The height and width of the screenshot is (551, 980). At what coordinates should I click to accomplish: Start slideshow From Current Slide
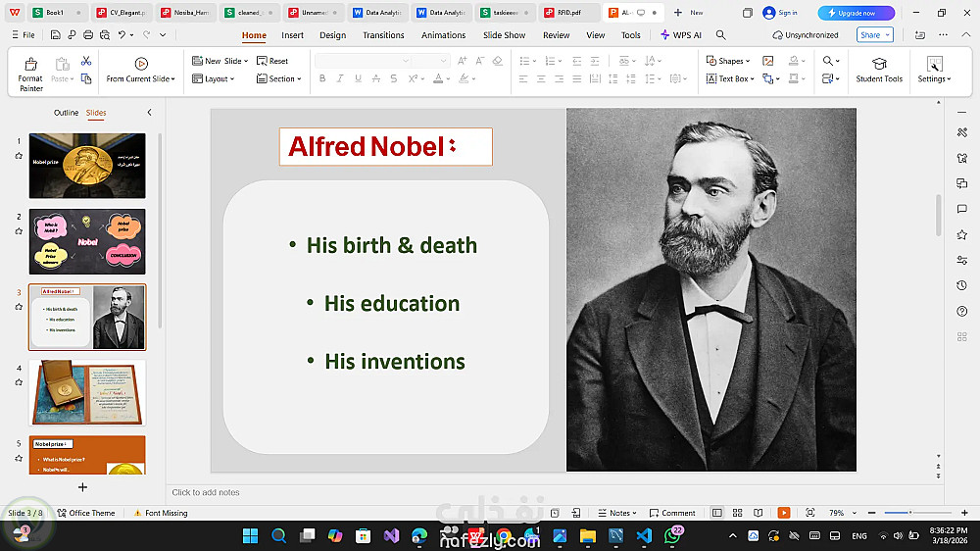(140, 70)
